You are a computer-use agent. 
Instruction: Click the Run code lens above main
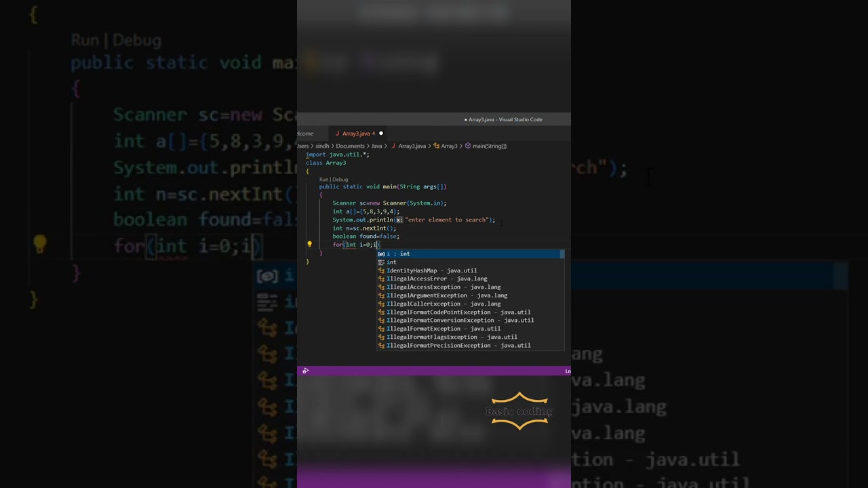tap(323, 180)
